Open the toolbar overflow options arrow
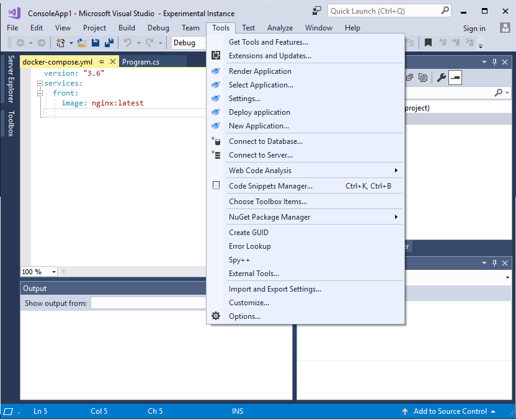The height and width of the screenshot is (420, 516). tap(481, 46)
